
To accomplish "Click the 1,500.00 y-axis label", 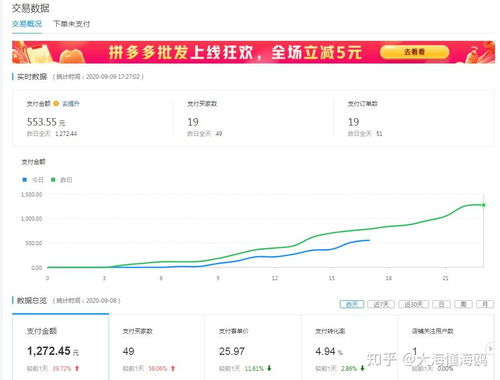I will pyautogui.click(x=32, y=194).
